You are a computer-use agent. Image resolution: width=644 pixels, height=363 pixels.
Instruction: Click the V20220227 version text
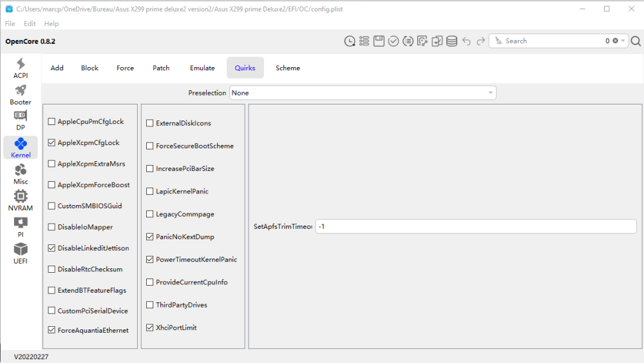(x=31, y=357)
